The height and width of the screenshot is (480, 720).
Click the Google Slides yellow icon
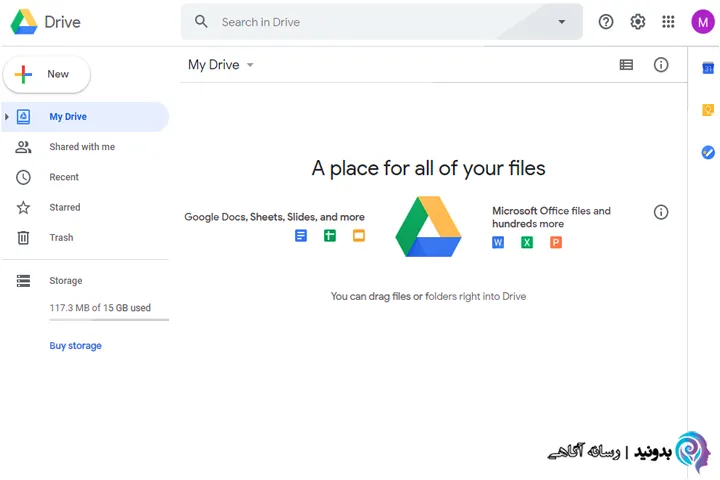click(359, 236)
